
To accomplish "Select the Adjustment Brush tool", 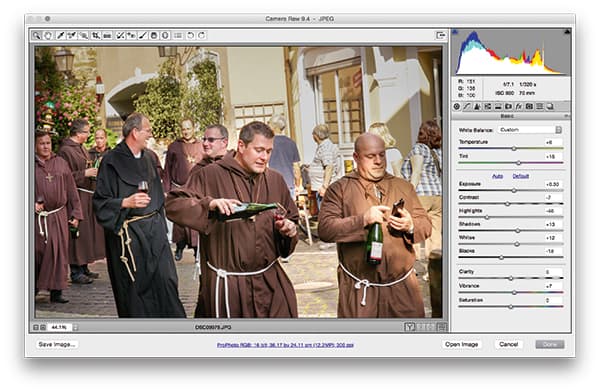I will [143, 36].
